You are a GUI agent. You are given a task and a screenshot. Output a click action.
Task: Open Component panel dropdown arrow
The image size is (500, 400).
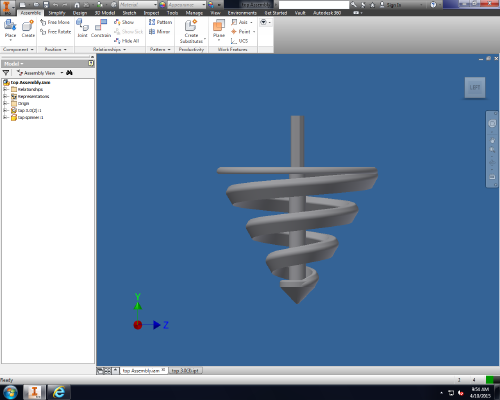[32, 49]
